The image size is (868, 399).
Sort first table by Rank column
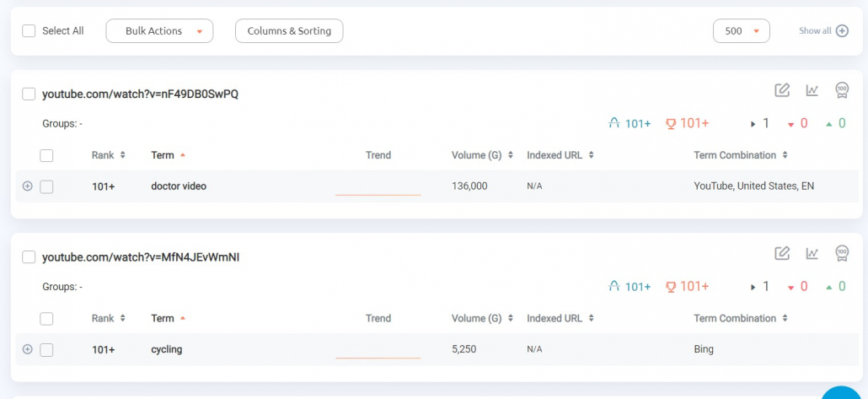pyautogui.click(x=109, y=155)
